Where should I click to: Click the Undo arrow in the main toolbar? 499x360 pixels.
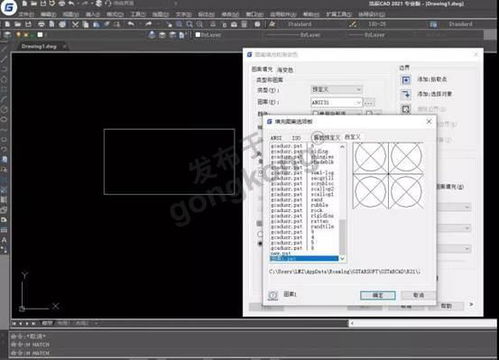click(131, 24)
